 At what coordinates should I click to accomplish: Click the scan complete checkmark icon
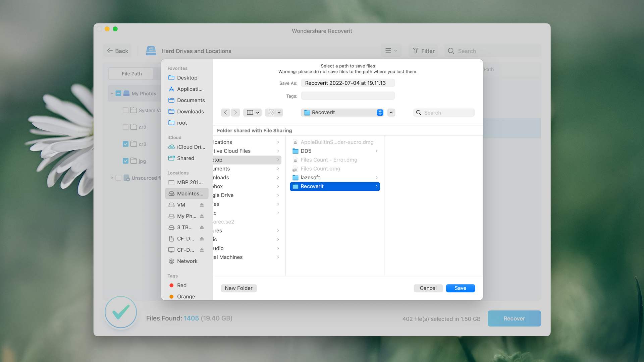tap(121, 312)
